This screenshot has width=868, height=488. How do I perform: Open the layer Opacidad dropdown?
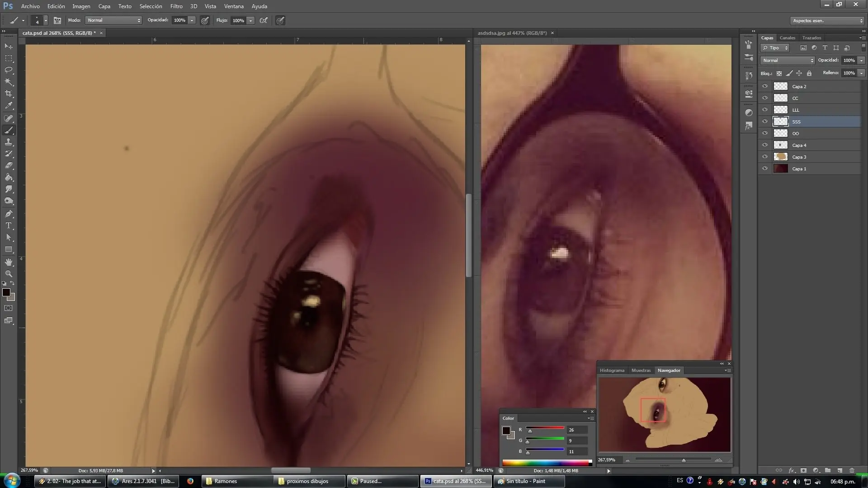tap(862, 60)
